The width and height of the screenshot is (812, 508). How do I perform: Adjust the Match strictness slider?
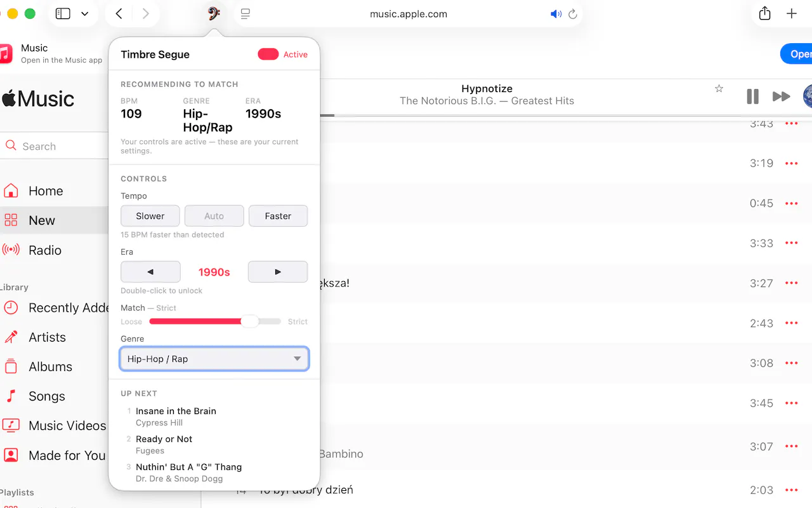215,321
